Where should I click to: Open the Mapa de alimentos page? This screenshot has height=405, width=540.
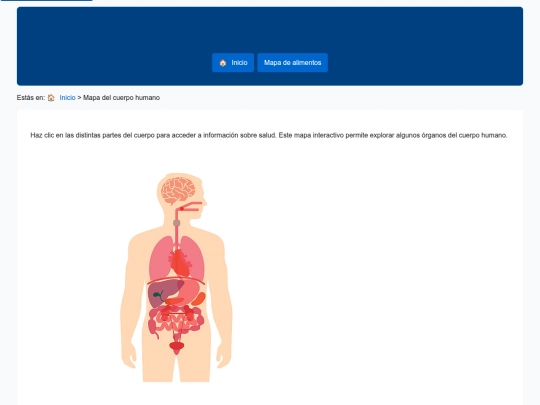[292, 63]
